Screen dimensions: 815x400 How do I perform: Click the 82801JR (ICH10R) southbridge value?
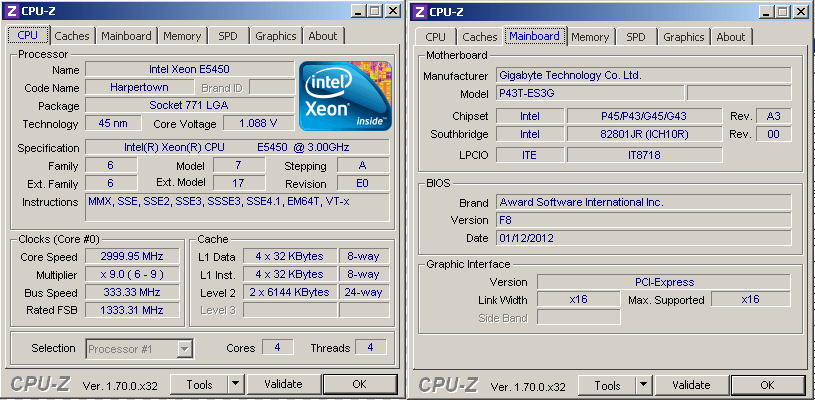(644, 134)
